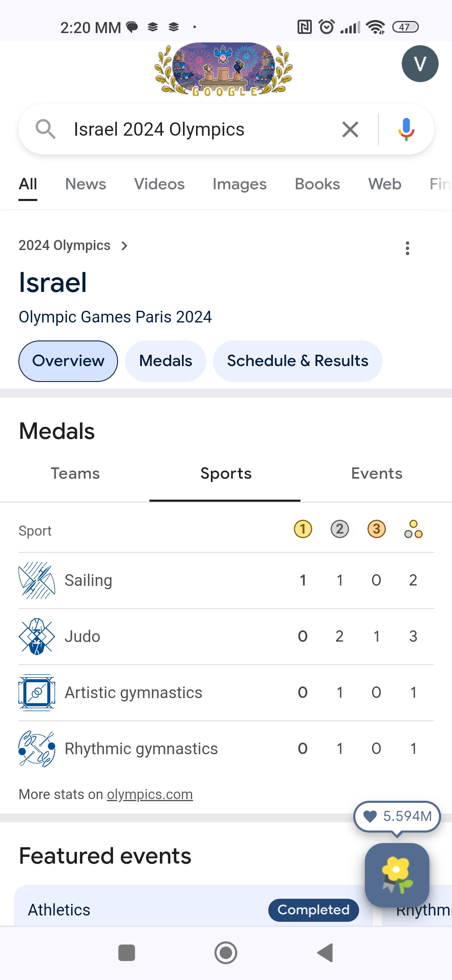Image resolution: width=452 pixels, height=980 pixels.
Task: Open the Google Olympics doodle
Action: pyautogui.click(x=223, y=70)
